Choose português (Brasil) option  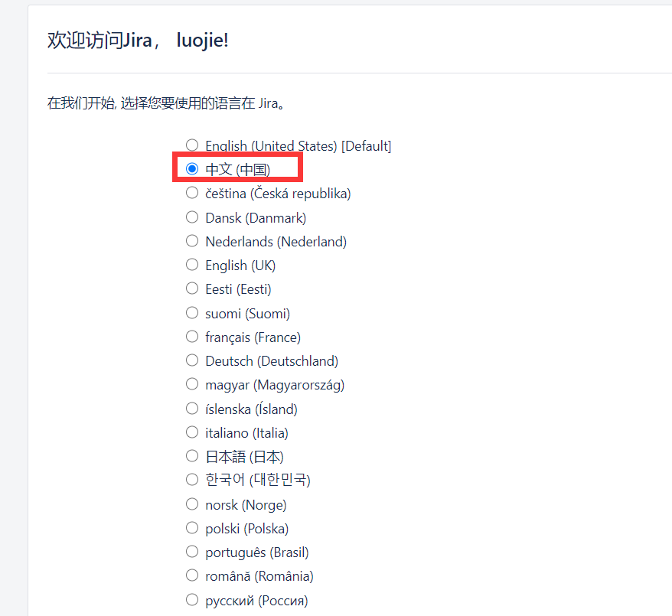pyautogui.click(x=192, y=552)
